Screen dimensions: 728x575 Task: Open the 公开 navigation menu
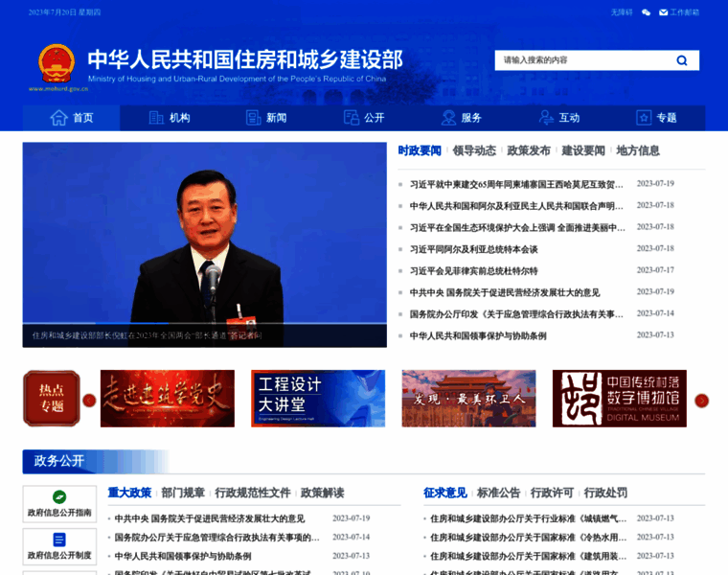[364, 118]
